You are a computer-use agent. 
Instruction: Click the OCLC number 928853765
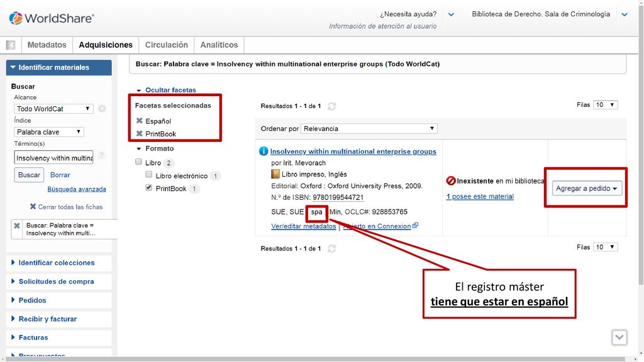pyautogui.click(x=390, y=212)
